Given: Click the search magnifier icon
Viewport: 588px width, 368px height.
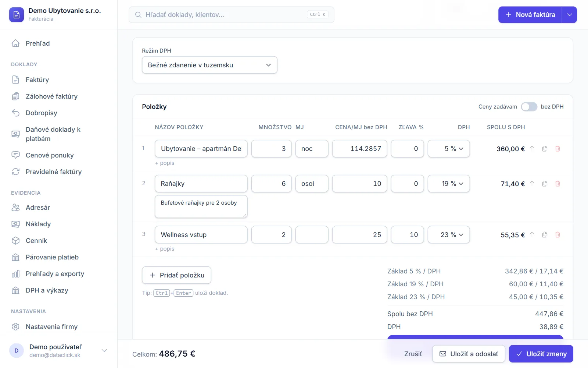Looking at the screenshot, I should pyautogui.click(x=138, y=15).
